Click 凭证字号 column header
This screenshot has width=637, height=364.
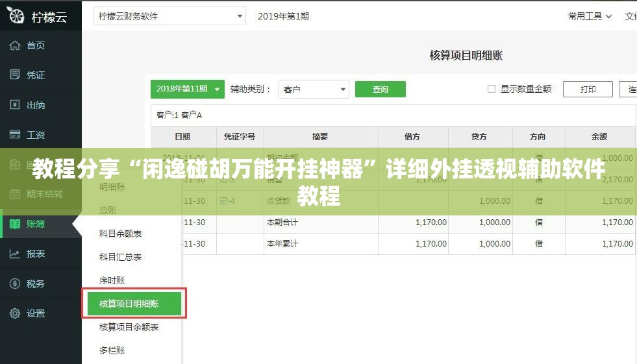[240, 137]
